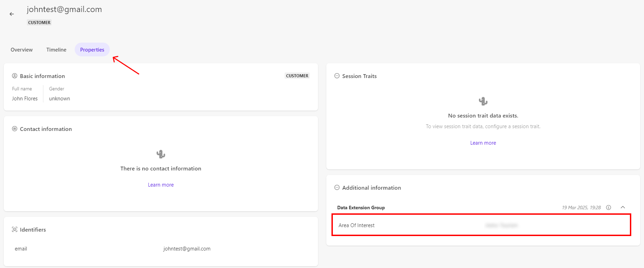The width and height of the screenshot is (644, 268).
Task: Click the Identifiers section icon
Action: [x=14, y=230]
